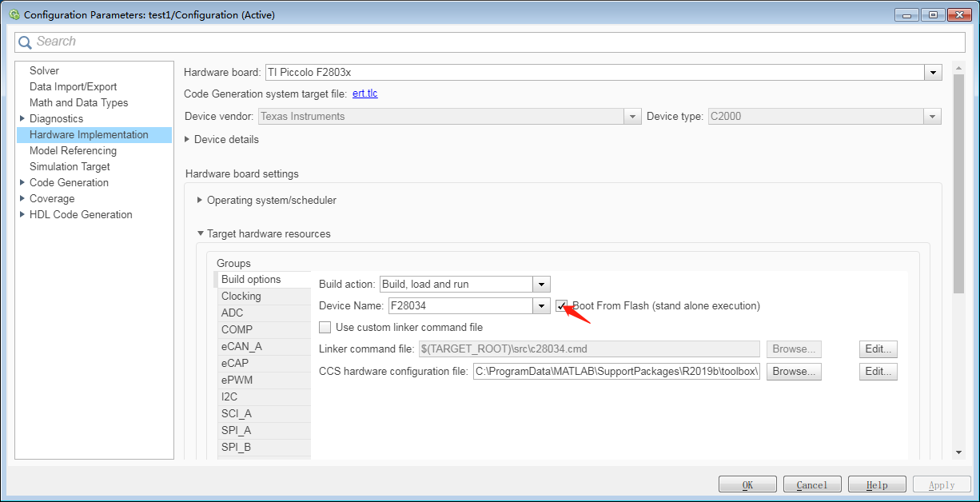Expand the Device details section
The width and height of the screenshot is (980, 502).
[188, 139]
